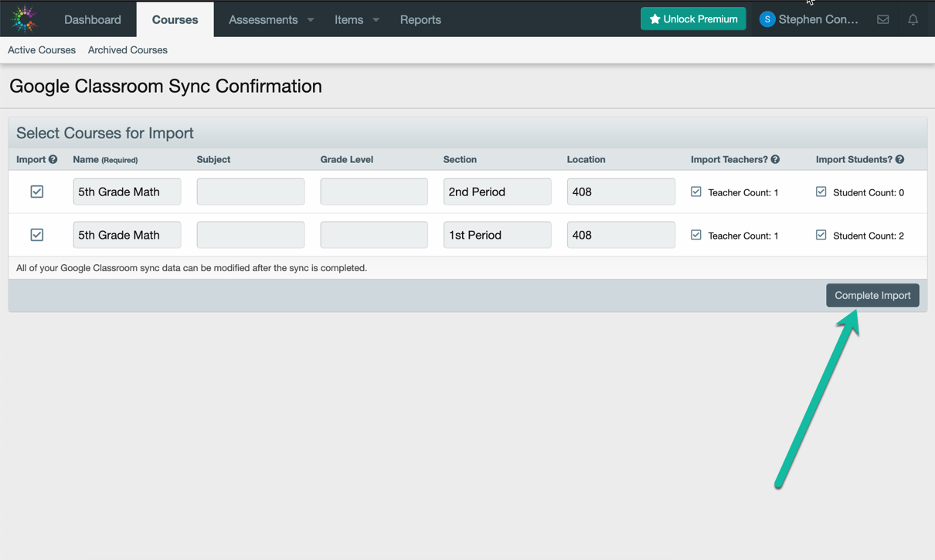
Task: Select the Courses tab
Action: pyautogui.click(x=175, y=19)
